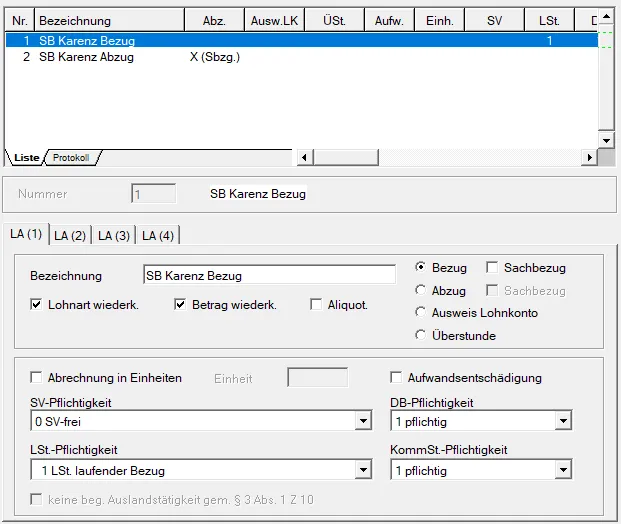Click the Einh. column header
This screenshot has width=621, height=524.
click(x=440, y=21)
